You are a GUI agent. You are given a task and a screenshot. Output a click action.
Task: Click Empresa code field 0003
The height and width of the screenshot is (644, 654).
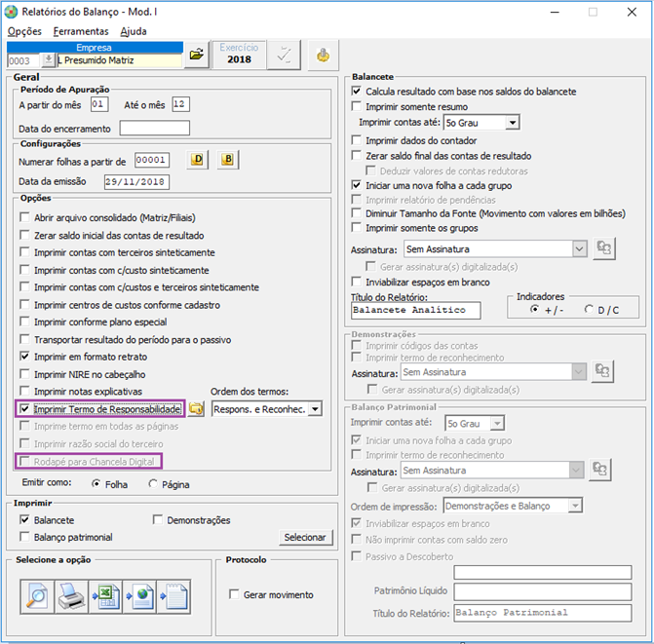[x=23, y=60]
